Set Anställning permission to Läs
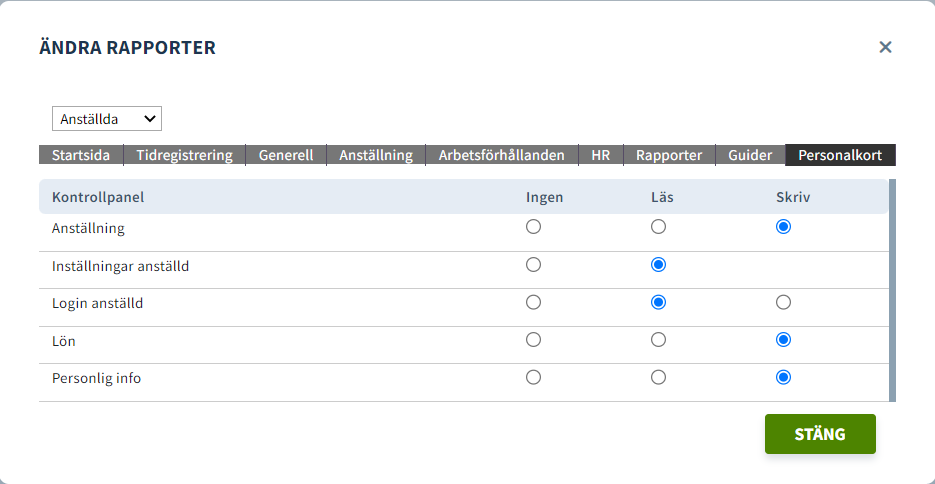This screenshot has height=484, width=935. (x=658, y=227)
